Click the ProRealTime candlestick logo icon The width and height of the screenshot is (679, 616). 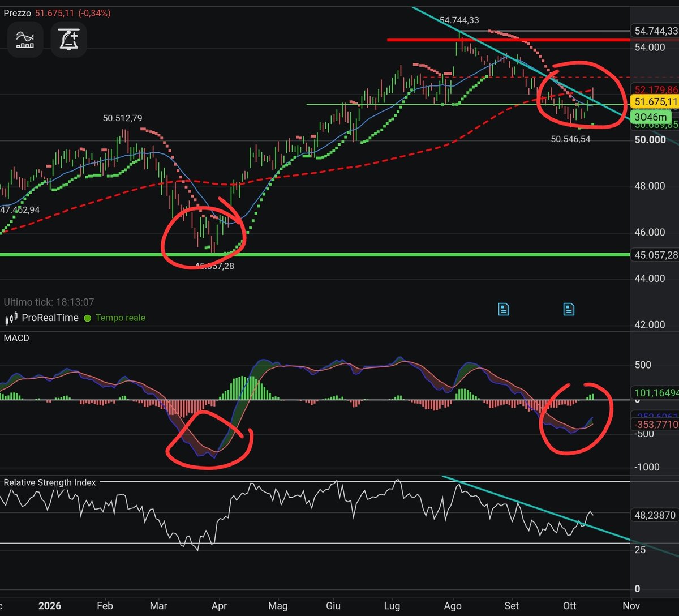(11, 318)
